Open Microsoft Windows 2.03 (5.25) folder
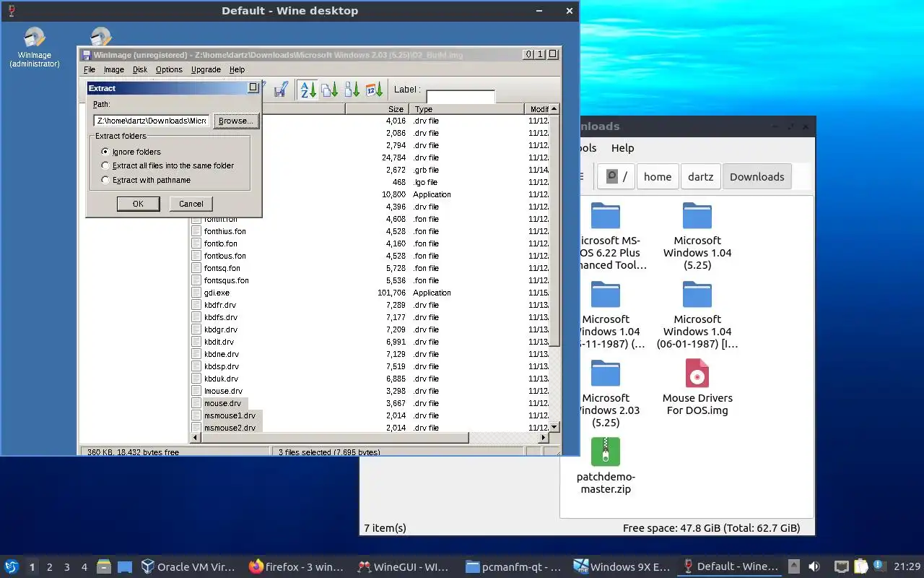 coord(606,393)
